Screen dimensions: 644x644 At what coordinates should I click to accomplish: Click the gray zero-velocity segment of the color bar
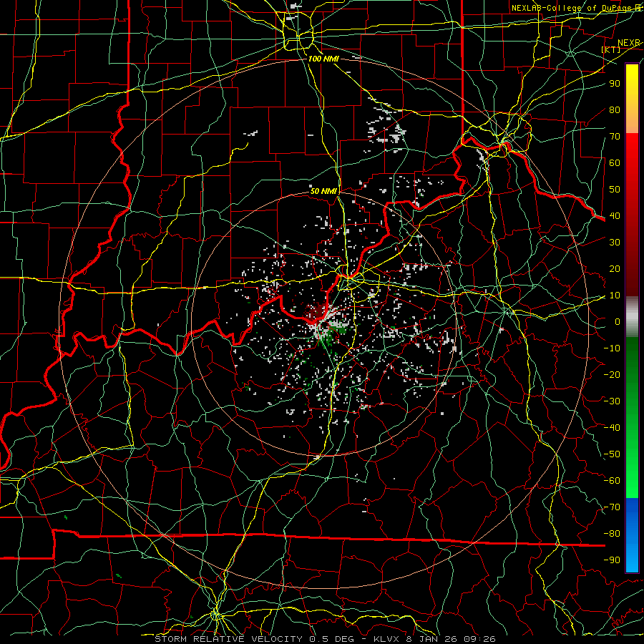(x=632, y=316)
